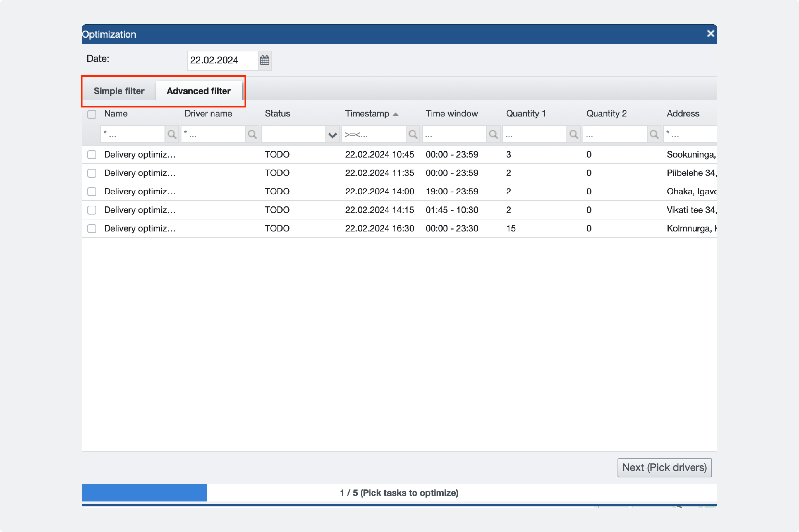Viewport: 799px width, 532px height.
Task: Check the 22.02.2024 10:45 delivery task row
Action: (92, 154)
